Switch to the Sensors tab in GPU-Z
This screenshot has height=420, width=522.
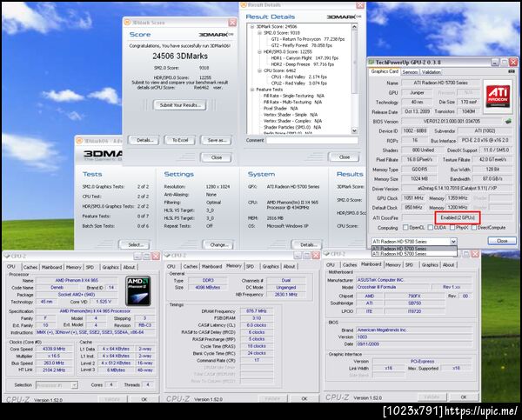(x=410, y=72)
